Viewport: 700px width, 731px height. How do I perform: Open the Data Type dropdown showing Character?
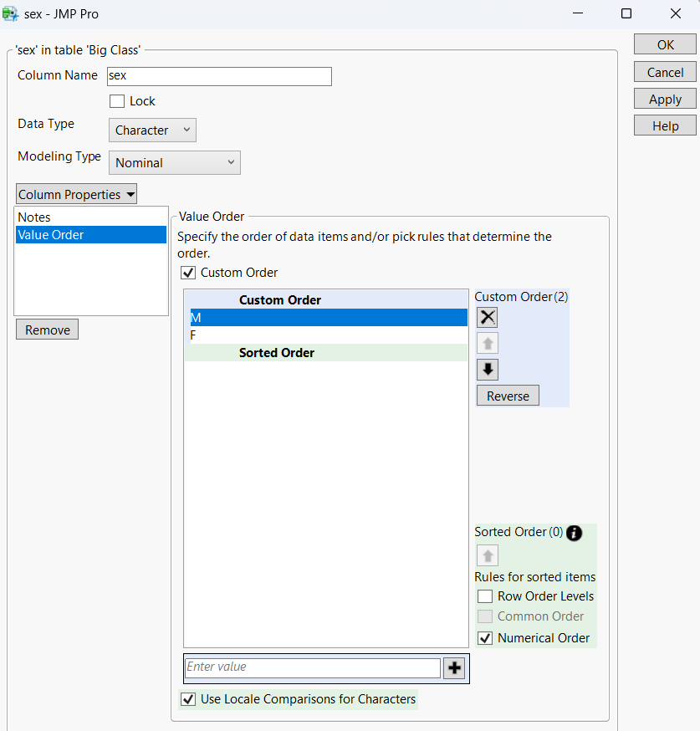coord(151,130)
